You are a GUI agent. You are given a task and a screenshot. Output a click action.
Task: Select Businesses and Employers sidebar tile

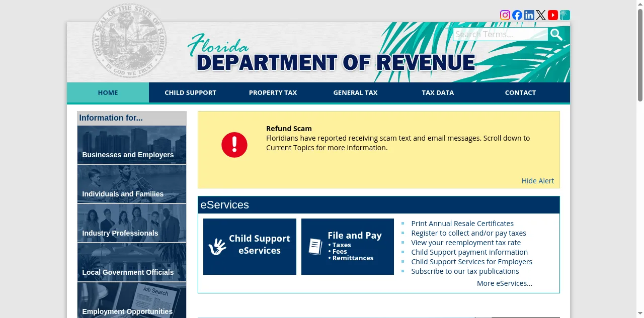pos(132,145)
